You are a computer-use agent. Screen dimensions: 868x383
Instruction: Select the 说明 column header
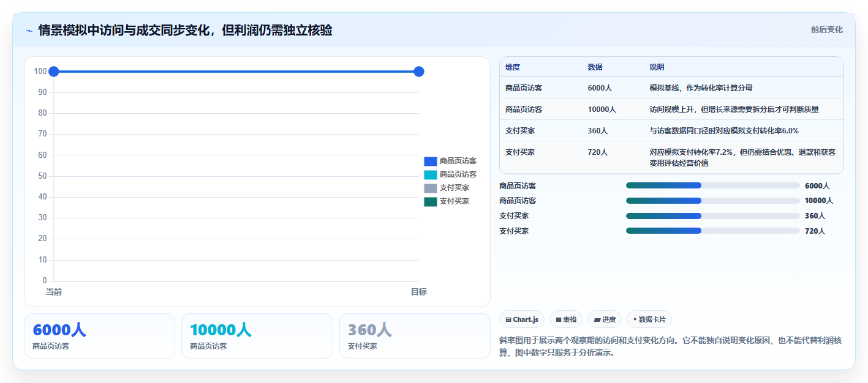[657, 67]
